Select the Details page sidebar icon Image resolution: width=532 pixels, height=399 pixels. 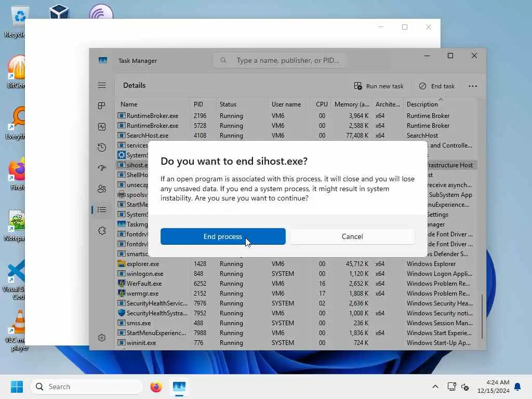tap(102, 210)
